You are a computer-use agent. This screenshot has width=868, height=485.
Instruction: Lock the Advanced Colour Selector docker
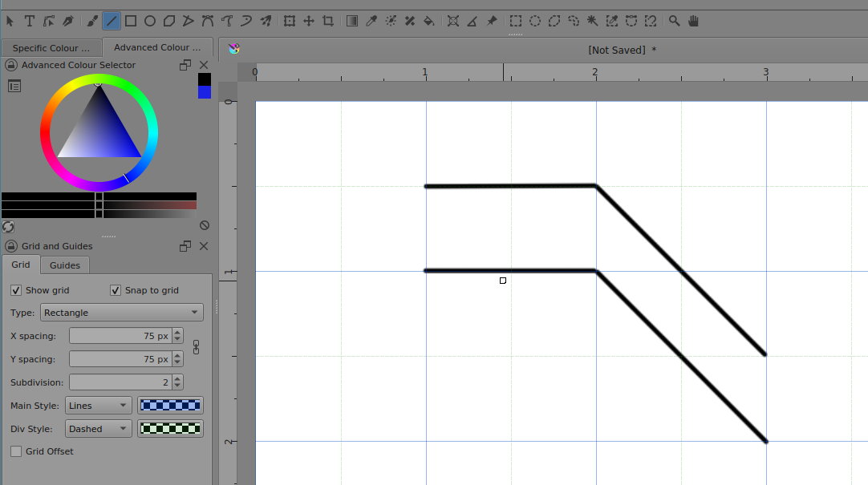(11, 65)
